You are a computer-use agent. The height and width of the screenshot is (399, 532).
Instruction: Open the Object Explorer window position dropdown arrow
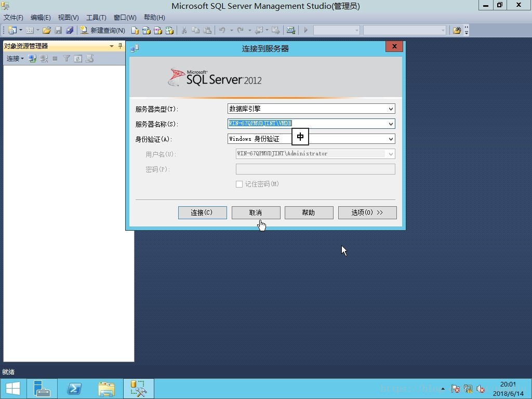coord(111,46)
